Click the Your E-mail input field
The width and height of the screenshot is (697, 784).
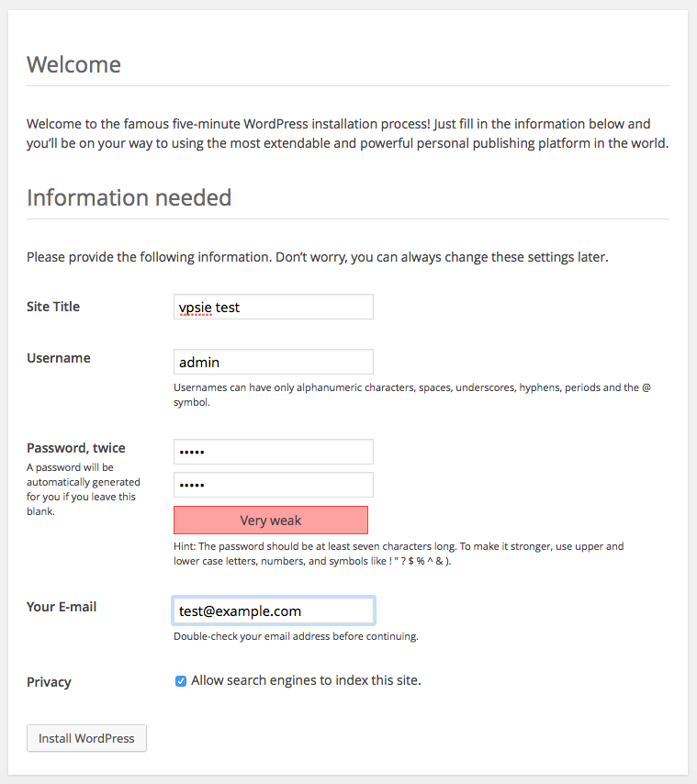[x=273, y=610]
